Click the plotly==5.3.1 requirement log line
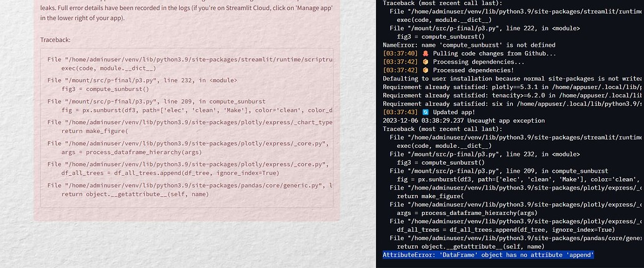 click(x=512, y=87)
